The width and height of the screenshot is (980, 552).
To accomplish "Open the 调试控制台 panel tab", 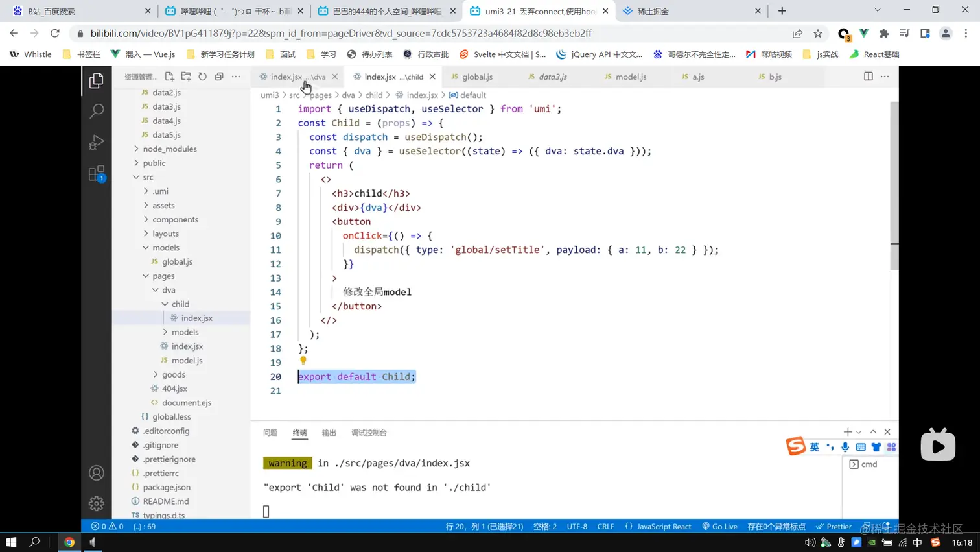I will click(x=369, y=433).
